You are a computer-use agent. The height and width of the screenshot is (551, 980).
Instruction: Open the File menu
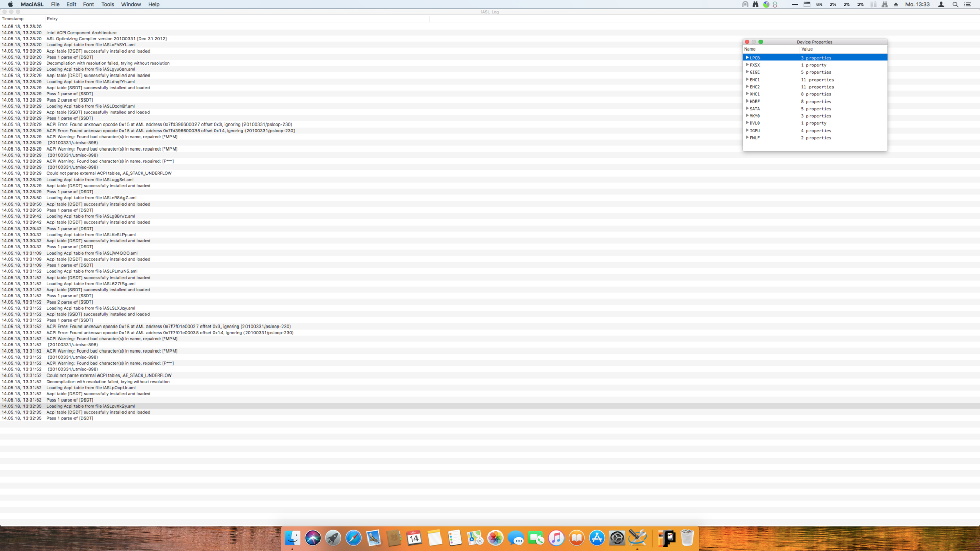(x=55, y=4)
